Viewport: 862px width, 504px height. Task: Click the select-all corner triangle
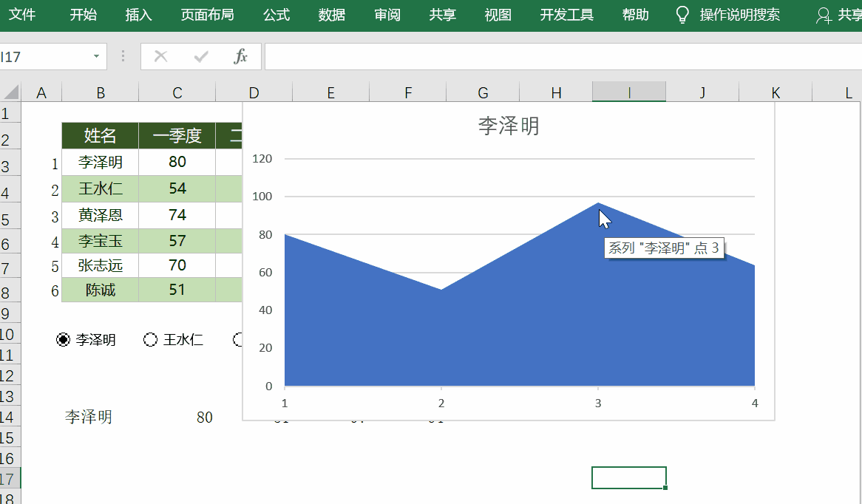click(11, 92)
